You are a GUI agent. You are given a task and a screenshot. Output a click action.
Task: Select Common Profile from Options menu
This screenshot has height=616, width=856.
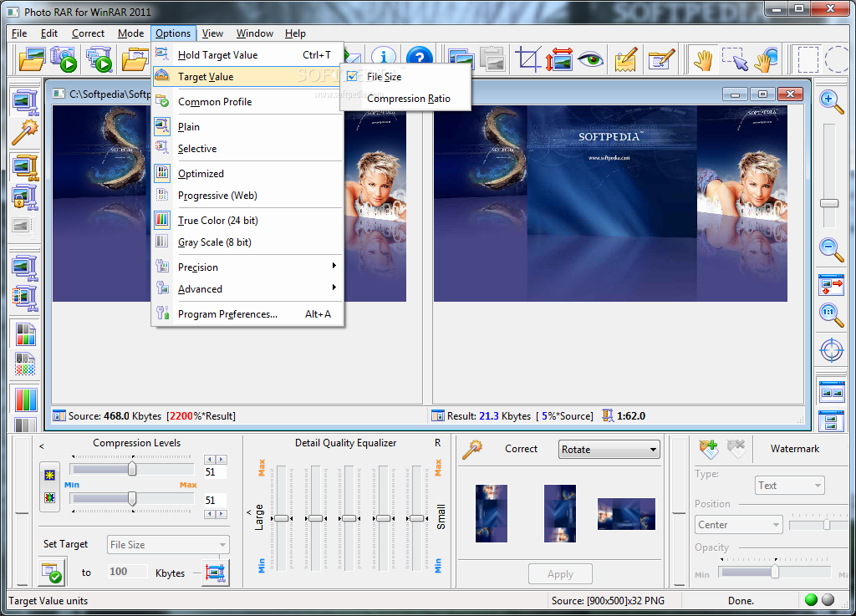[247, 101]
